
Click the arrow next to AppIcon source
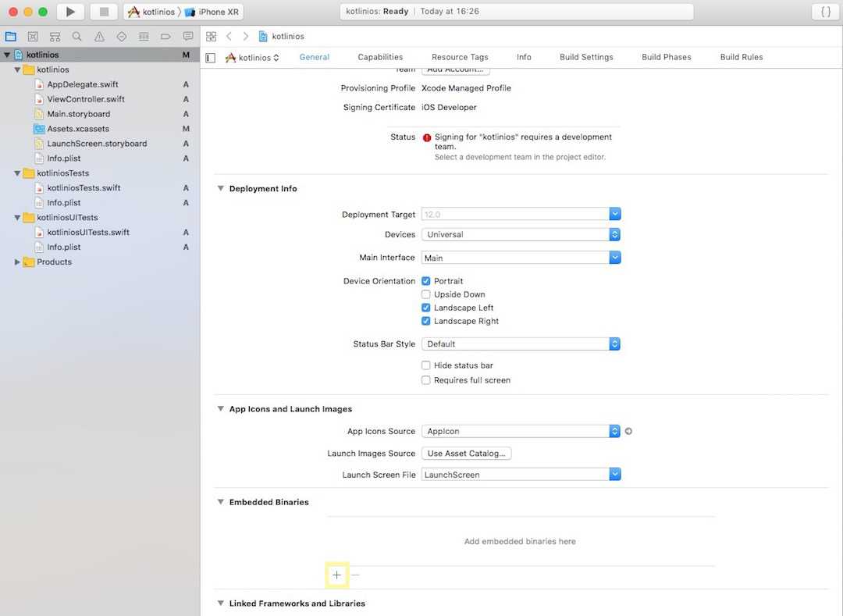[628, 431]
